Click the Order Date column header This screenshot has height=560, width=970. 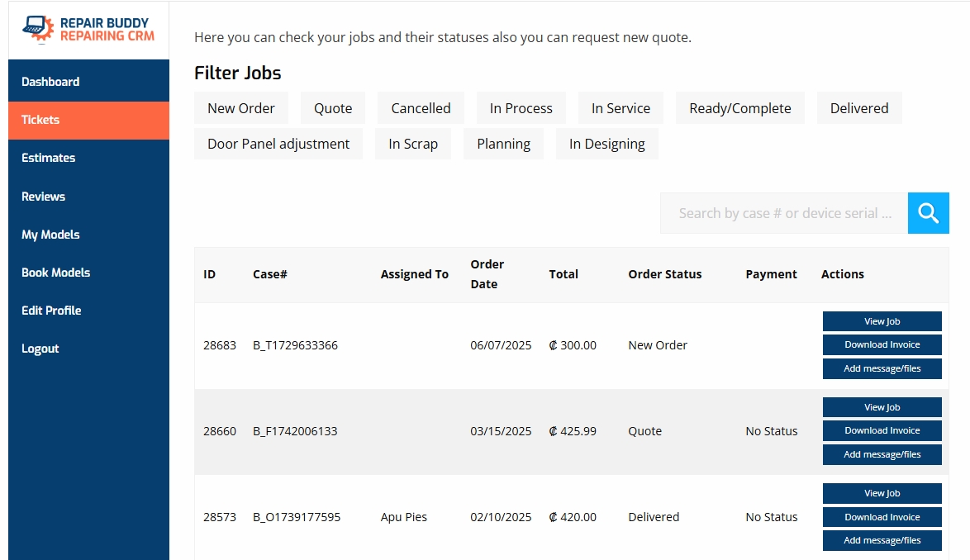[487, 274]
